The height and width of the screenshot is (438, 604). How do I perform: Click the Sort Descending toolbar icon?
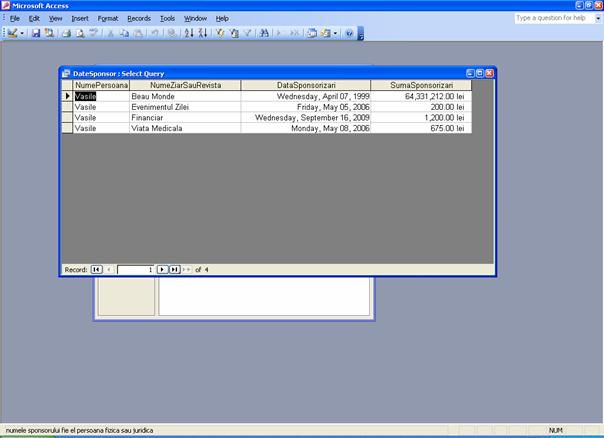pos(202,33)
